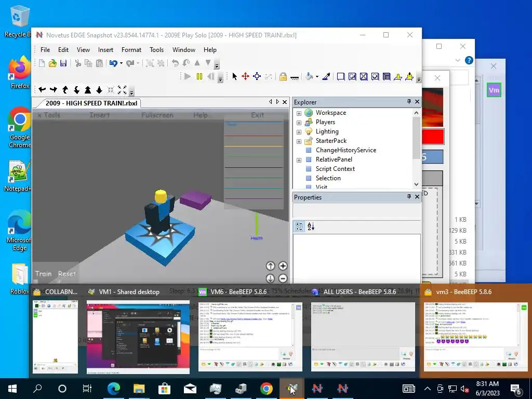
Task: Pause the simulation with the yellow pause button
Action: point(199,76)
